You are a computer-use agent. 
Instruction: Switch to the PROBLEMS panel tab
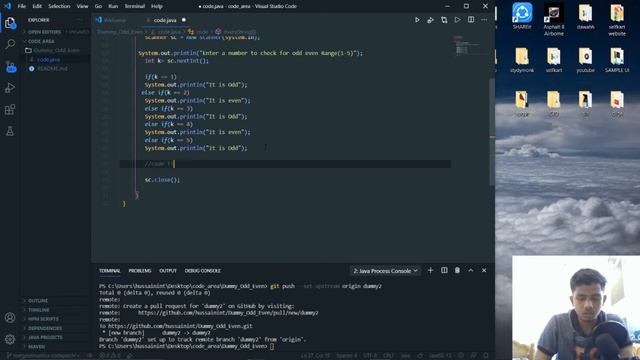tap(140, 271)
